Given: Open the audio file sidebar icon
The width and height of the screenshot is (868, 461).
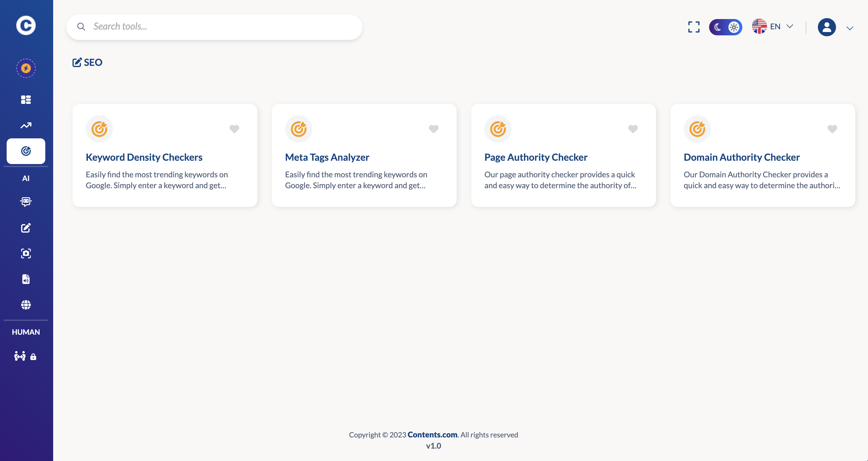Looking at the screenshot, I should 26,279.
